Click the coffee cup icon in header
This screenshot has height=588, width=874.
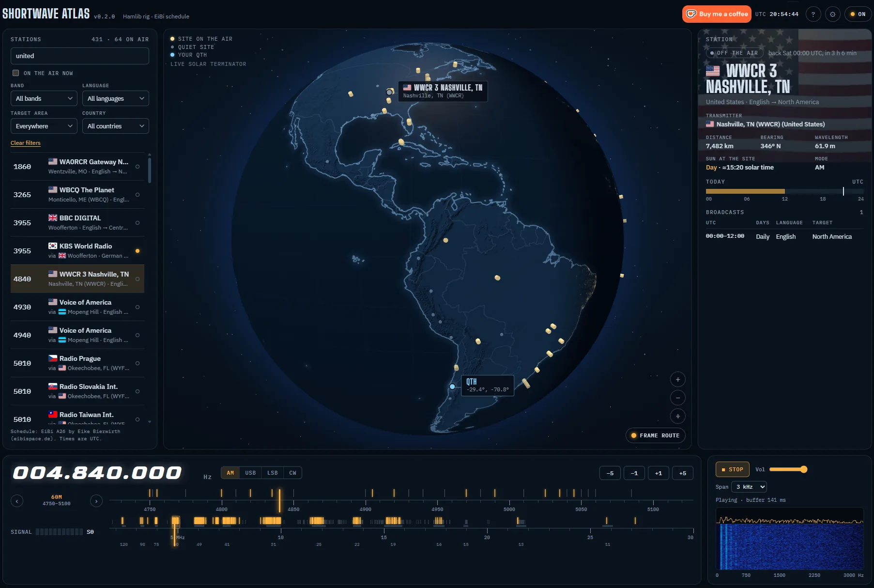tap(691, 14)
